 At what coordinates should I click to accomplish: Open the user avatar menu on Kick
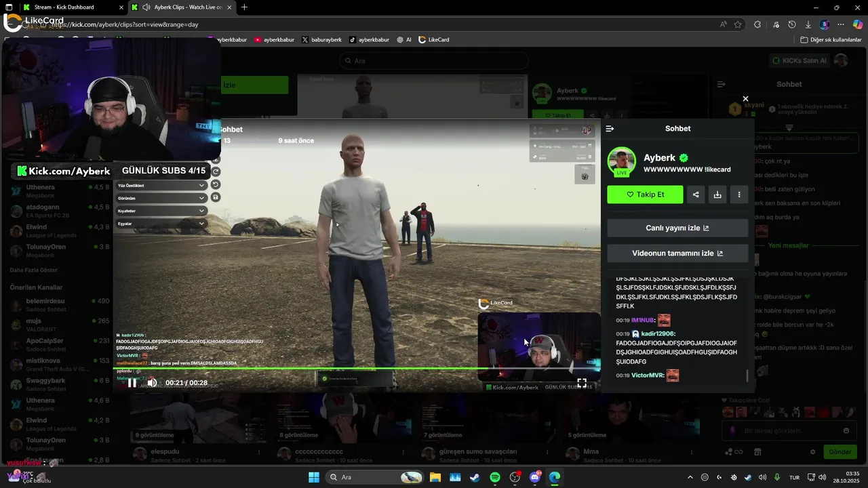pos(841,60)
